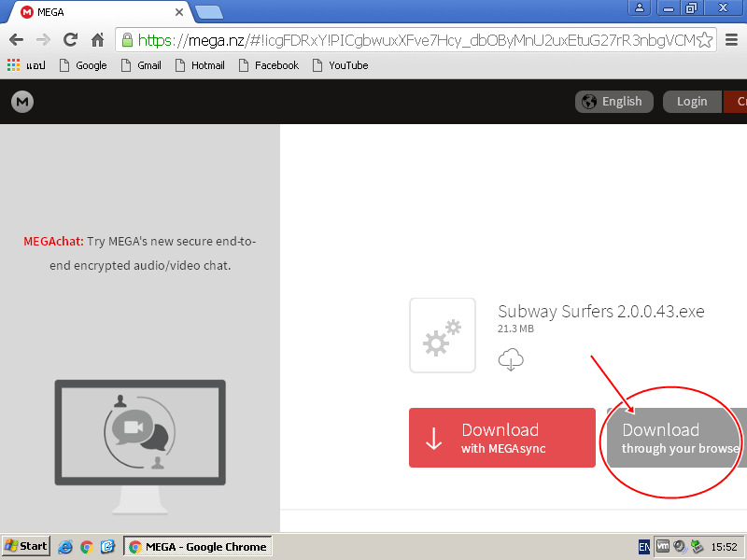Click the cloud import icon
Viewport: 747px width, 560px height.
(511, 359)
